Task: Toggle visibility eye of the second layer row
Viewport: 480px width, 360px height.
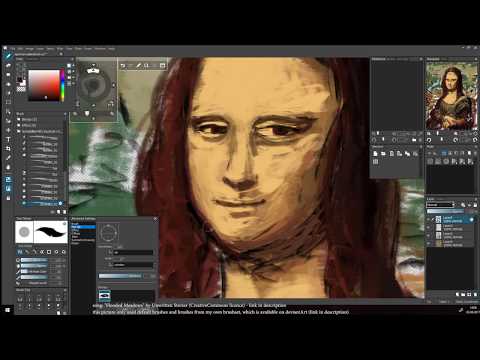Action: click(429, 228)
